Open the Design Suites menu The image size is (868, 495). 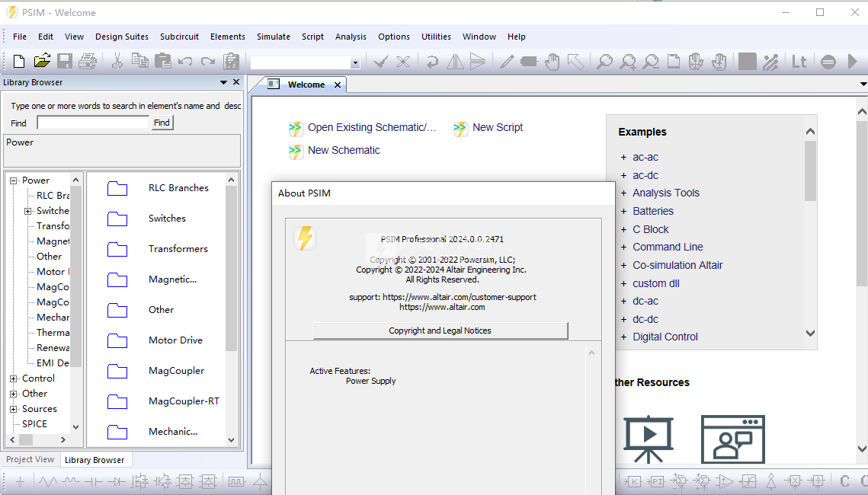click(x=122, y=37)
